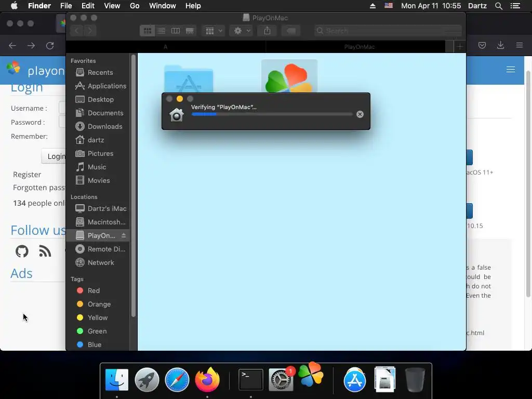Image resolution: width=532 pixels, height=399 pixels.
Task: Open Downloads folder in sidebar
Action: tap(98, 127)
